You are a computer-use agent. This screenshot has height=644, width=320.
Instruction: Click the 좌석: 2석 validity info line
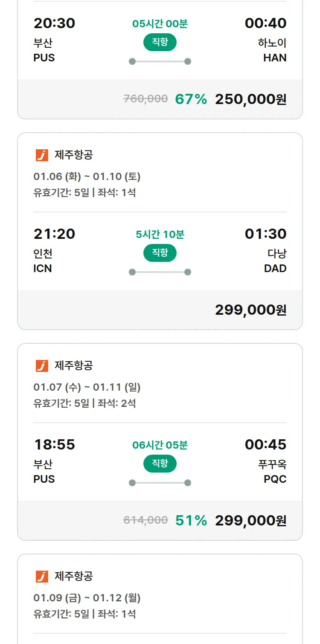tap(84, 403)
